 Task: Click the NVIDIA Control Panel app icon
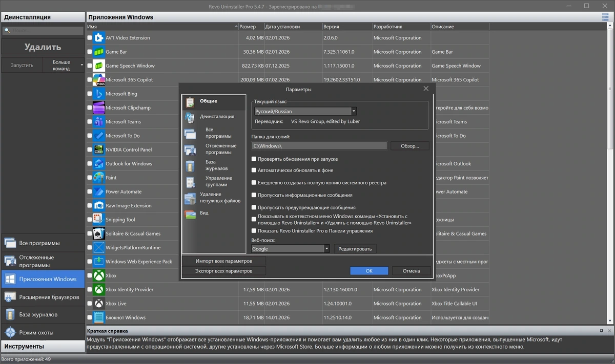[x=98, y=149]
